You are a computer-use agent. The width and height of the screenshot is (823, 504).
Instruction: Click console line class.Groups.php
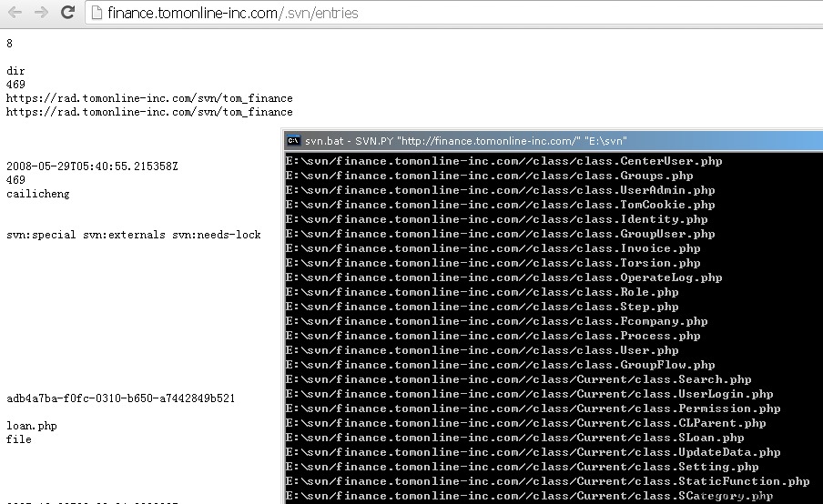[489, 176]
